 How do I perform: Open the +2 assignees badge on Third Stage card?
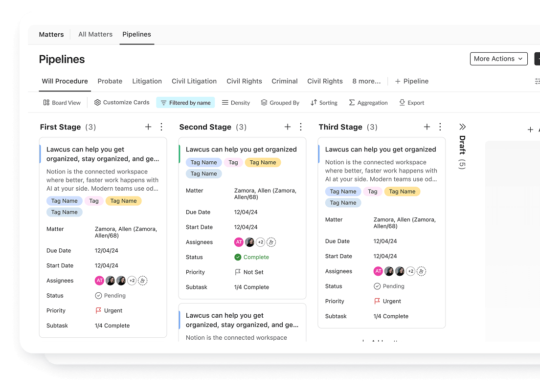pos(411,271)
